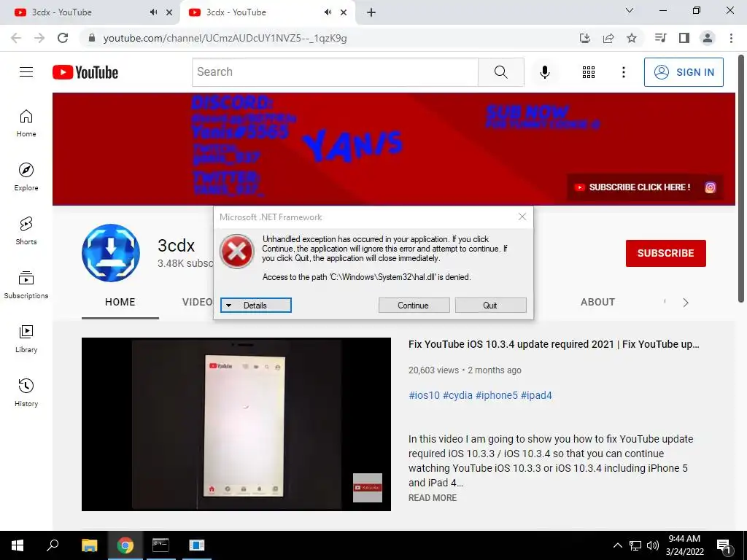Open Chrome side panel icon
This screenshot has height=560, width=747.
click(x=684, y=38)
